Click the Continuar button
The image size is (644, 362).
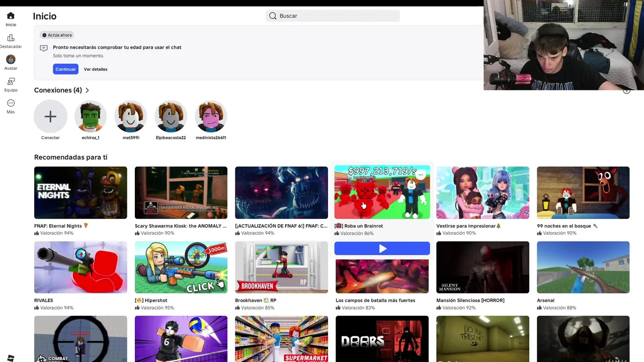(x=65, y=69)
